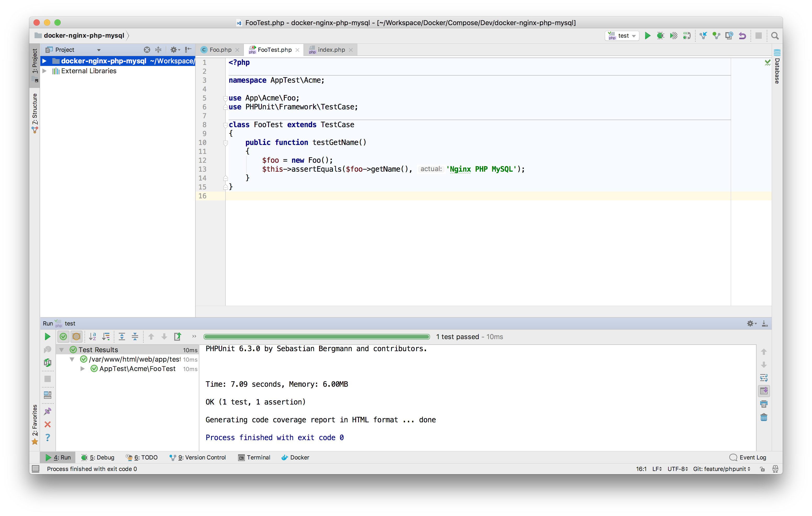Change the line separator from LF
Image resolution: width=812 pixels, height=516 pixels.
656,469
